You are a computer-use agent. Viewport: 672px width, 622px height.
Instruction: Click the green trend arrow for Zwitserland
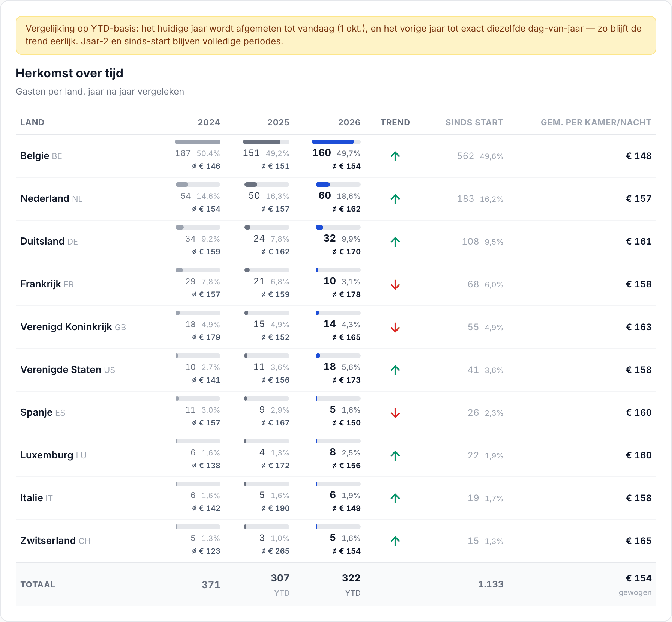pos(395,541)
